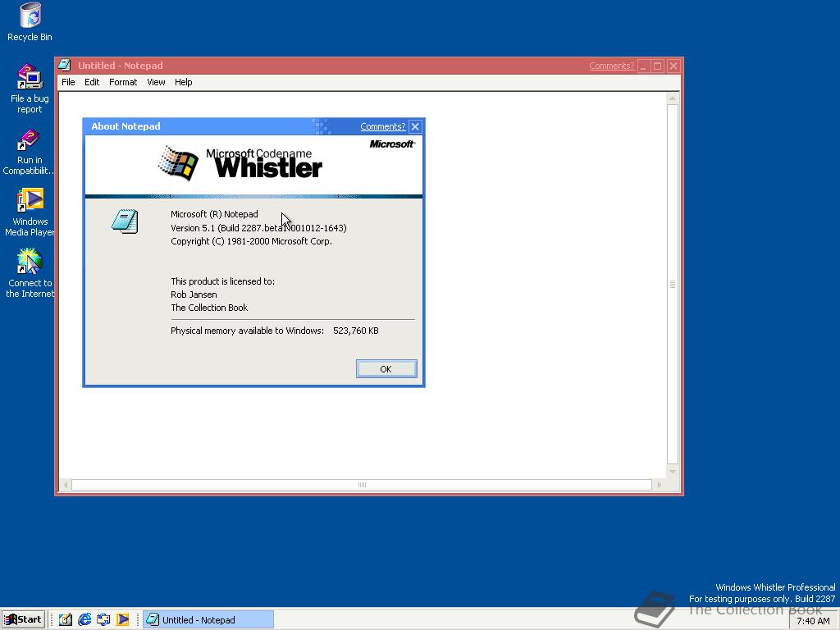This screenshot has height=630, width=840.
Task: Click Comments? link in About Notepad dialog
Action: tap(382, 126)
